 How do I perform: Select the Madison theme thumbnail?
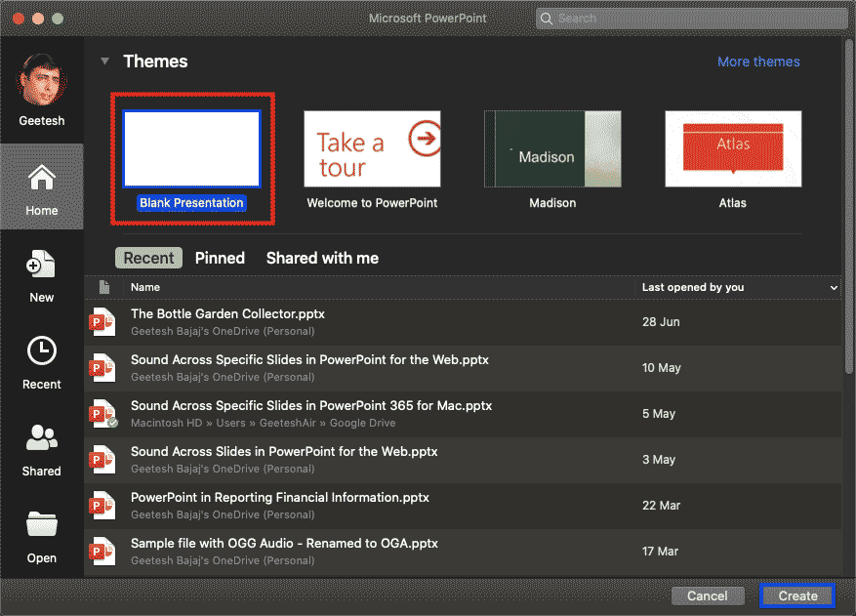point(552,148)
